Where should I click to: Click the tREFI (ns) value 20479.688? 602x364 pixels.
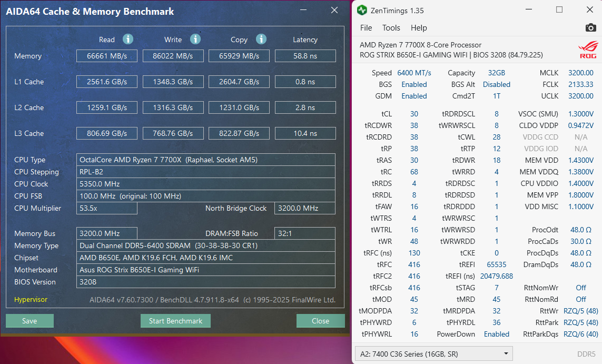point(497,276)
